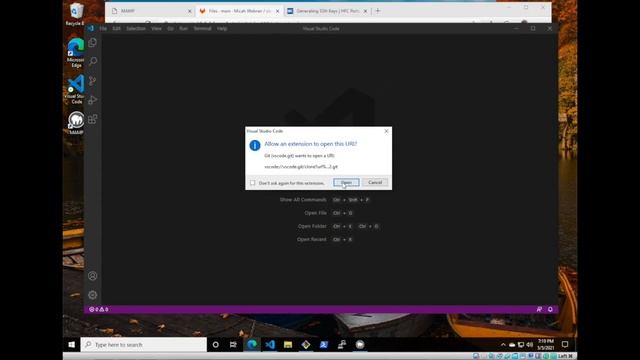Image resolution: width=640 pixels, height=360 pixels.
Task: Open the File menu
Action: pos(103,29)
